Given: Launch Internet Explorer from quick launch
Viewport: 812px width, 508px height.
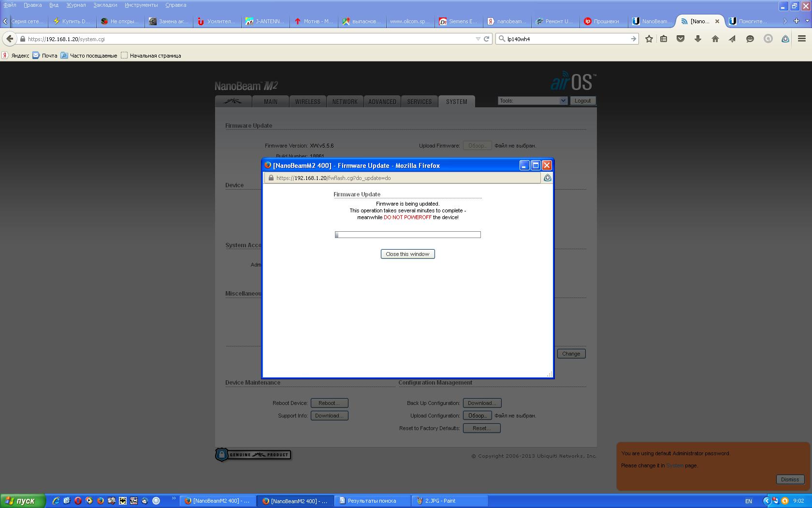Looking at the screenshot, I should 56,501.
